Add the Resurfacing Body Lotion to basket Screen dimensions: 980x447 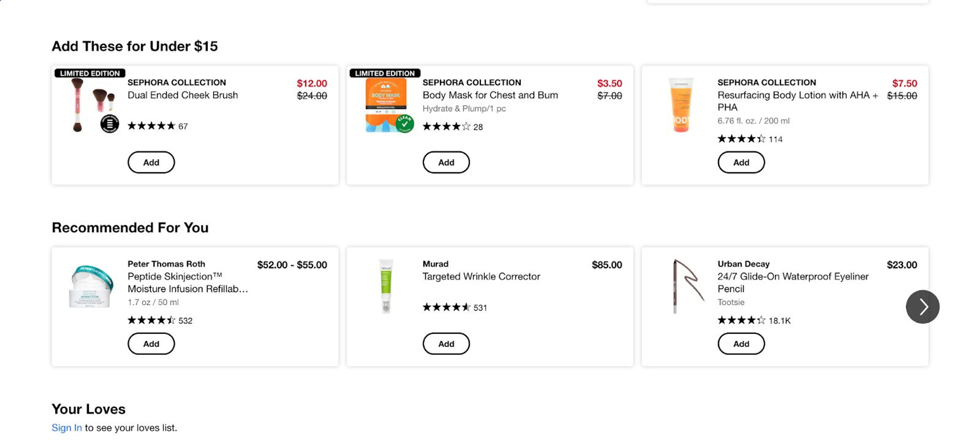741,162
